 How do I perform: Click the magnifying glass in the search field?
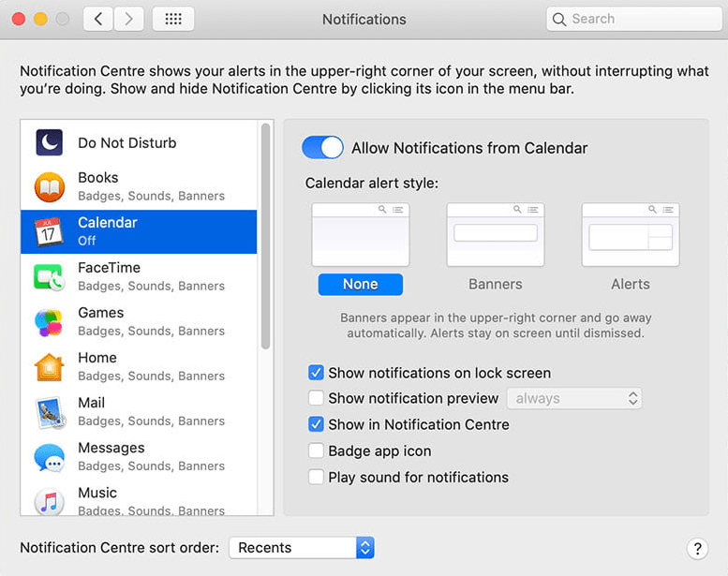pyautogui.click(x=559, y=20)
